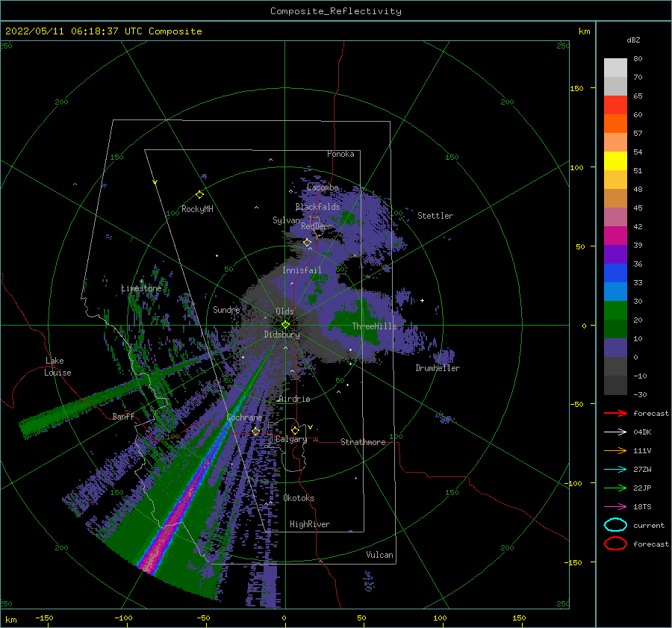This screenshot has height=628, width=672.
Task: Click the Olds town label
Action: tap(284, 311)
